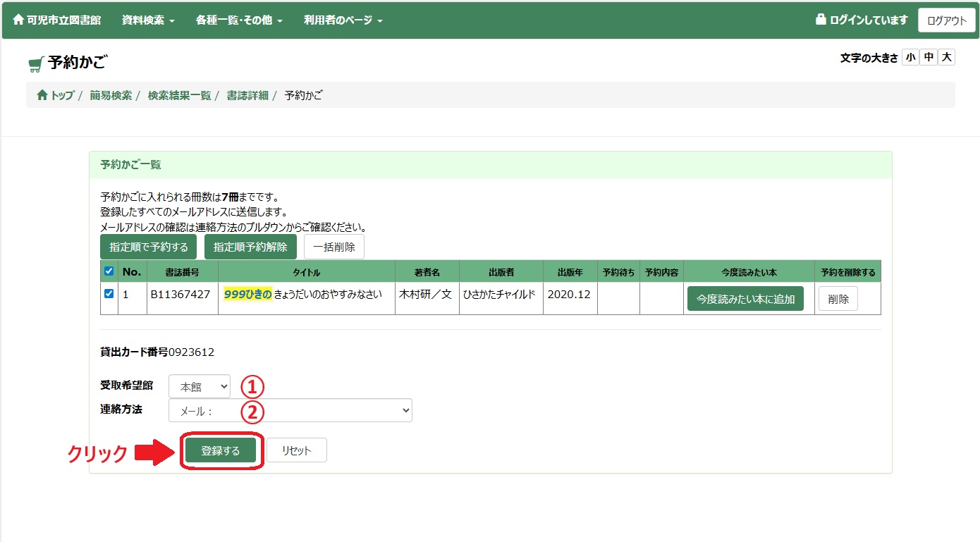The image size is (980, 542).
Task: Set text size to medium (中)
Action: click(x=929, y=58)
